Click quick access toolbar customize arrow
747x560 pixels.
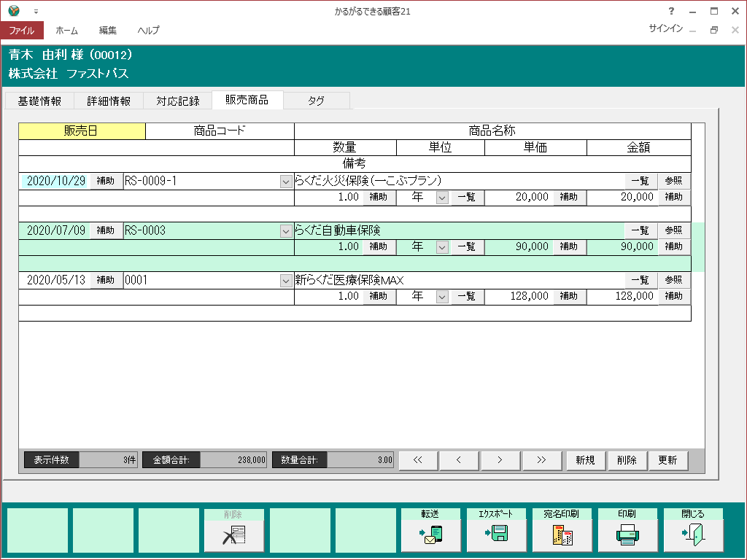pos(36,12)
